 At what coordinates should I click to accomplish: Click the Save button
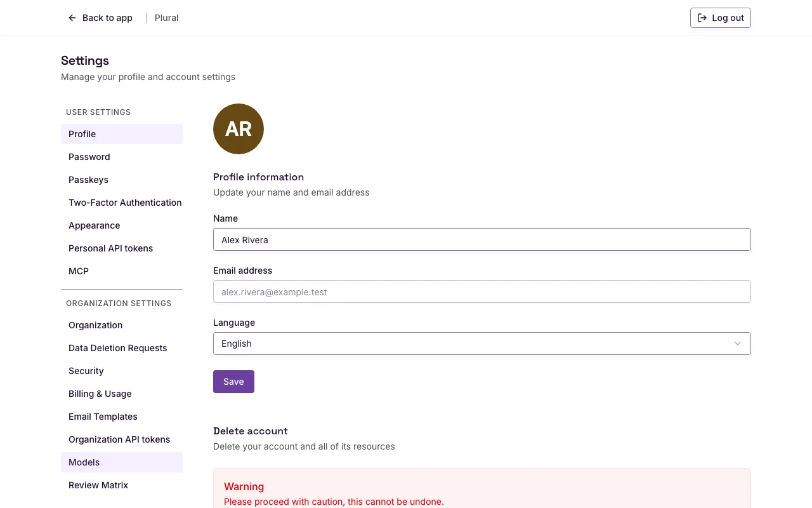pyautogui.click(x=233, y=382)
